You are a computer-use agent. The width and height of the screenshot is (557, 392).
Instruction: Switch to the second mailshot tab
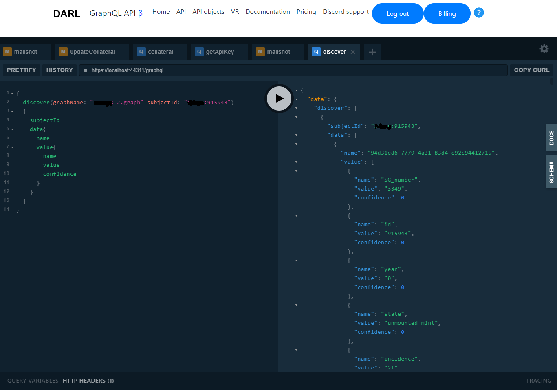pos(277,52)
